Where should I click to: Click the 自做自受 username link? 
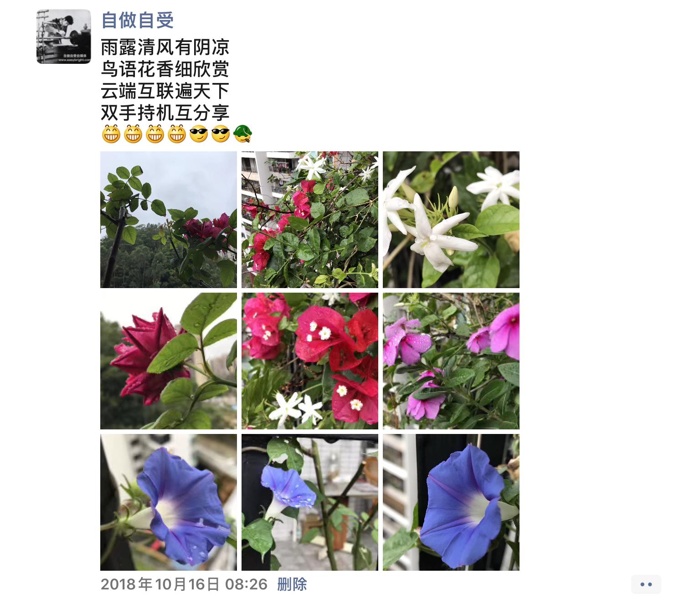point(138,20)
